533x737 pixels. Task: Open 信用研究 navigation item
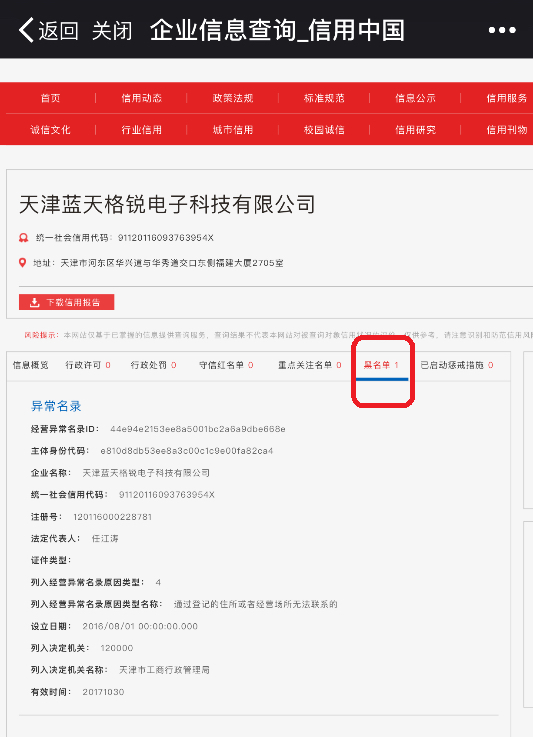click(415, 130)
